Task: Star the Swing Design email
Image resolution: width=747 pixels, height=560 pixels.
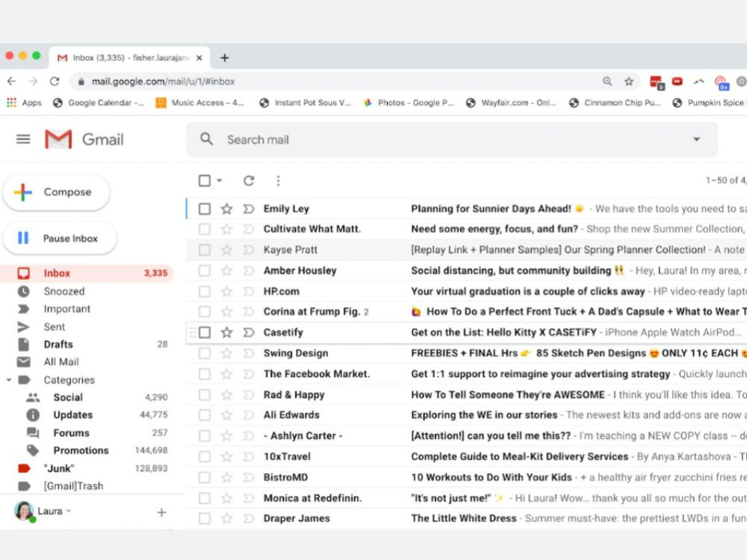Action: (226, 353)
